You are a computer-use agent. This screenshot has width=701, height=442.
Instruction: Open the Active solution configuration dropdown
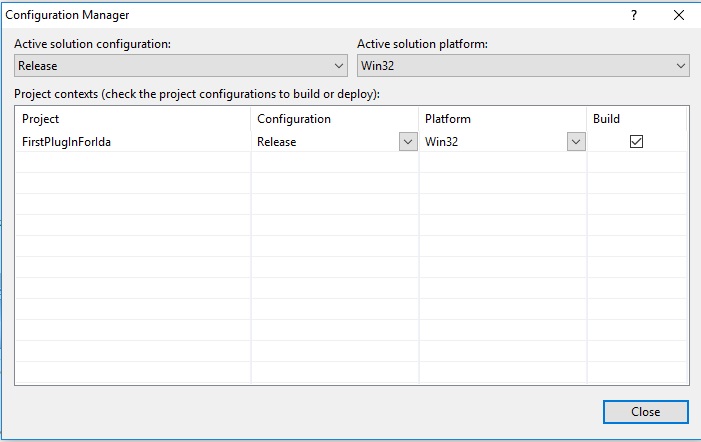pyautogui.click(x=181, y=66)
